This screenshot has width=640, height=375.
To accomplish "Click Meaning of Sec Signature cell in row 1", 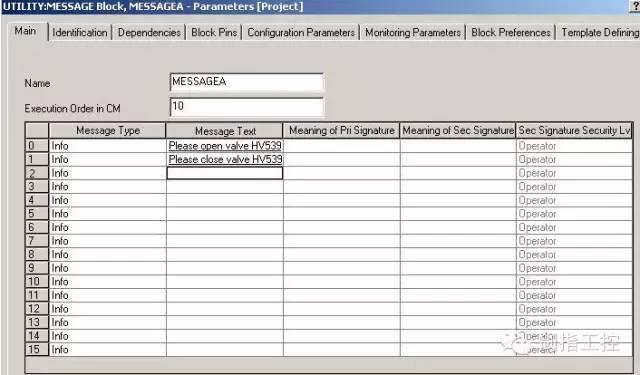I will pos(458,160).
